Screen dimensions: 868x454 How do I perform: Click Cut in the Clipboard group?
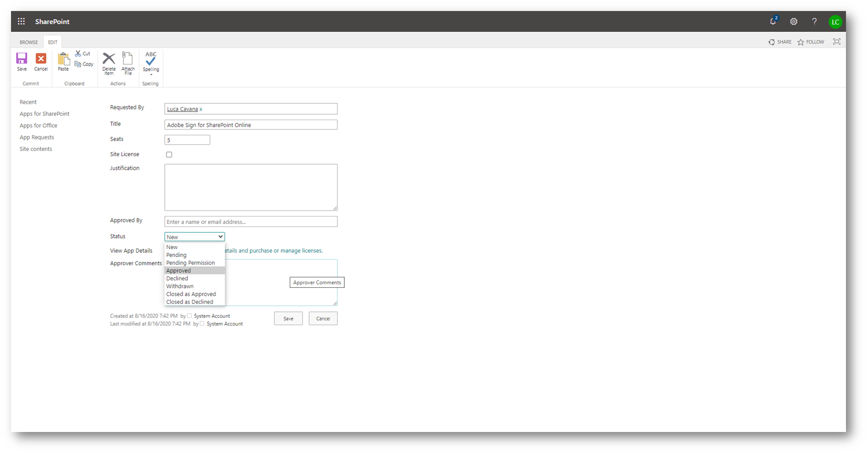click(82, 53)
